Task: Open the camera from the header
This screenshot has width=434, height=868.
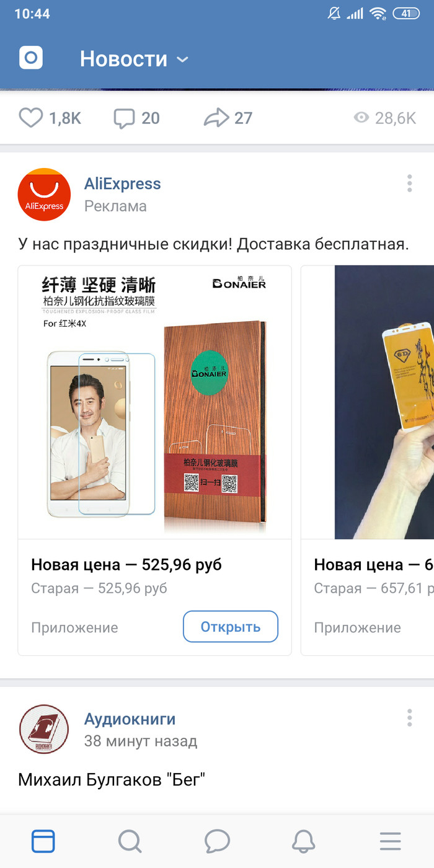Action: click(x=31, y=59)
